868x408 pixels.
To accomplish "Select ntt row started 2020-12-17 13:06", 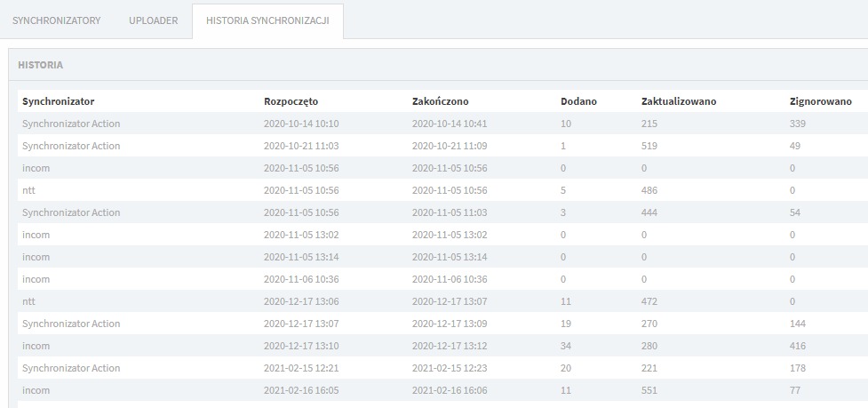I will click(442, 301).
